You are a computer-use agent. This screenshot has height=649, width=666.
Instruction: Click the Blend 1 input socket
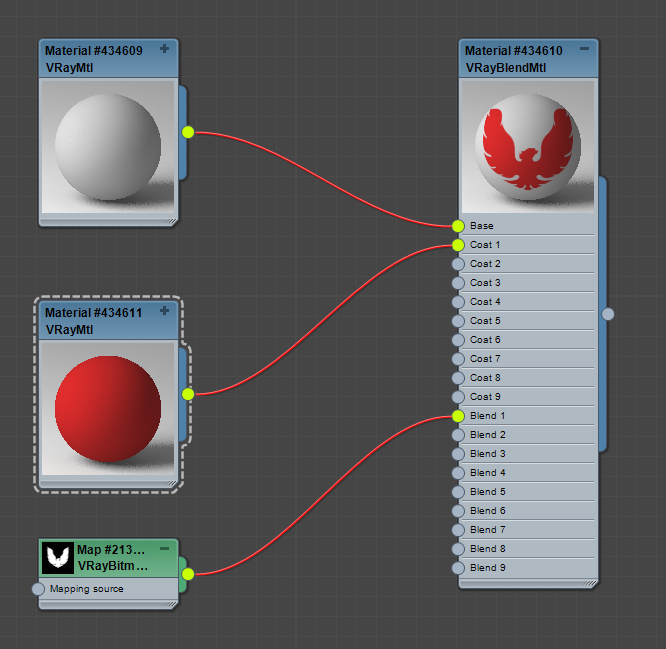click(458, 416)
